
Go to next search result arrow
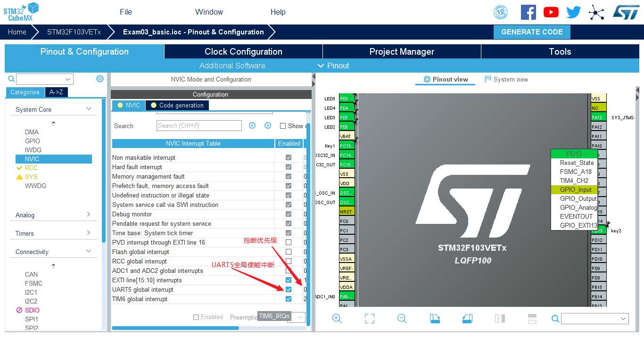[x=268, y=125]
